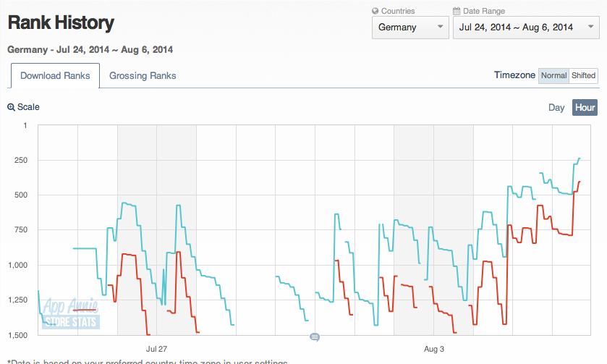Click the Jul 27 x-axis label
The height and width of the screenshot is (364, 607).
tap(156, 348)
